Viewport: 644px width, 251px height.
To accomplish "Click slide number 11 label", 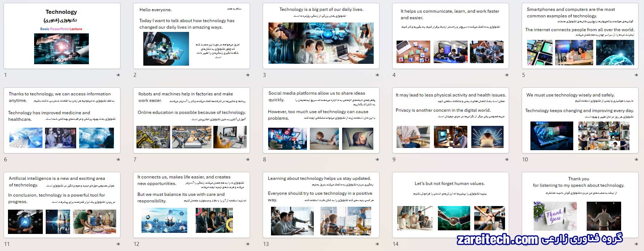I will click(7, 244).
